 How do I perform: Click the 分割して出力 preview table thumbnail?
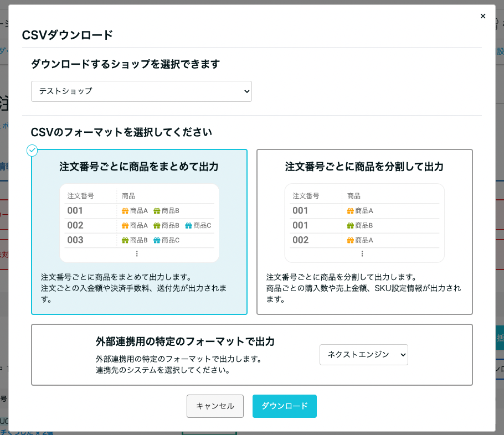364,223
